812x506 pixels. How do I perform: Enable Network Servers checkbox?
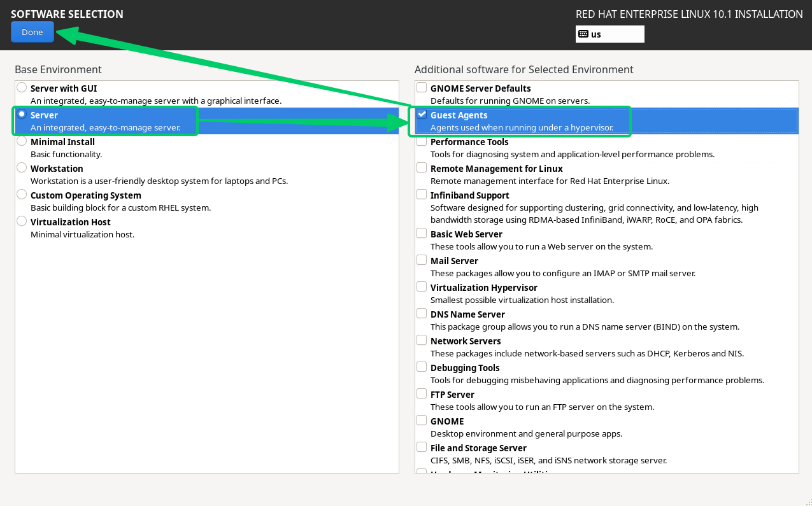pos(422,340)
